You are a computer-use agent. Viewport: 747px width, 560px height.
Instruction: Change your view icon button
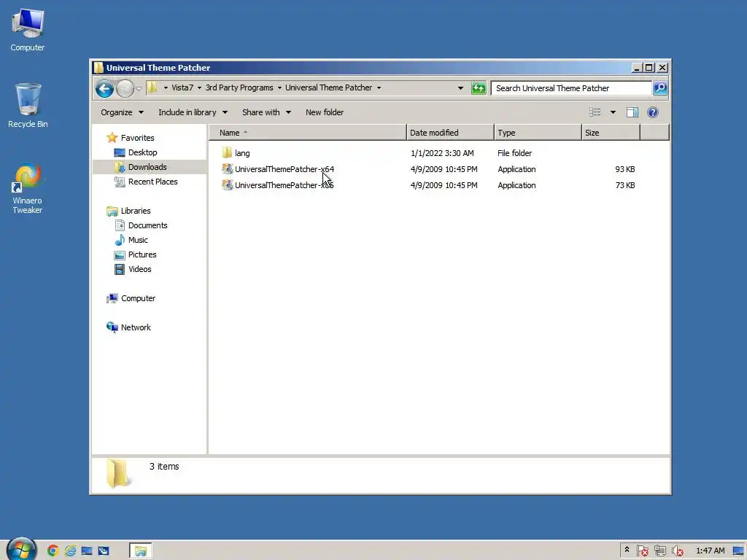(x=595, y=112)
